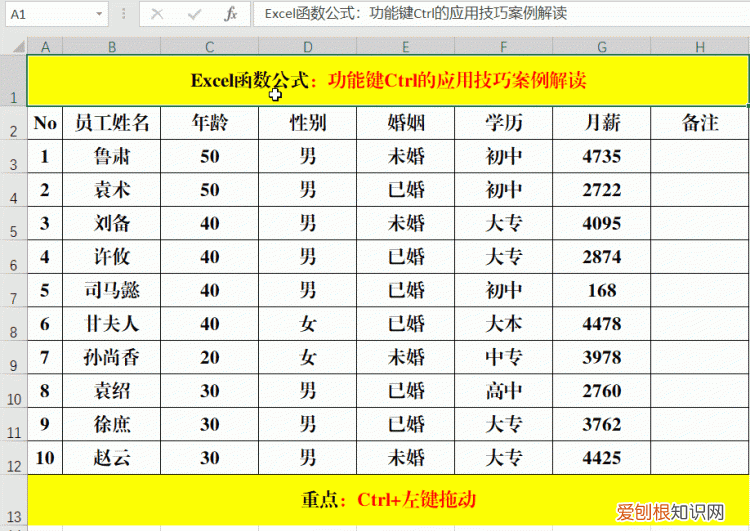Click the age cell showing 20
This screenshot has height=531, width=750.
pyautogui.click(x=210, y=357)
